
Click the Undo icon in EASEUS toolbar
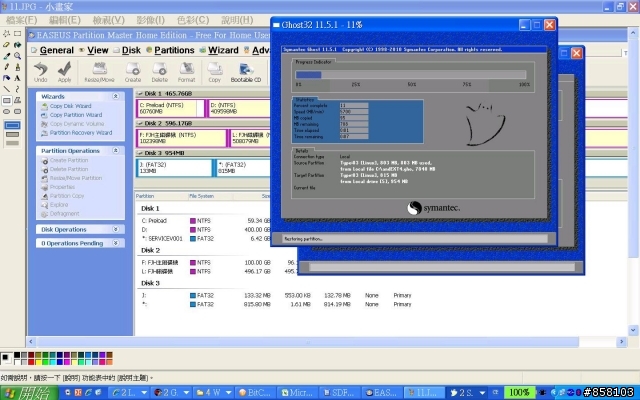pos(40,71)
